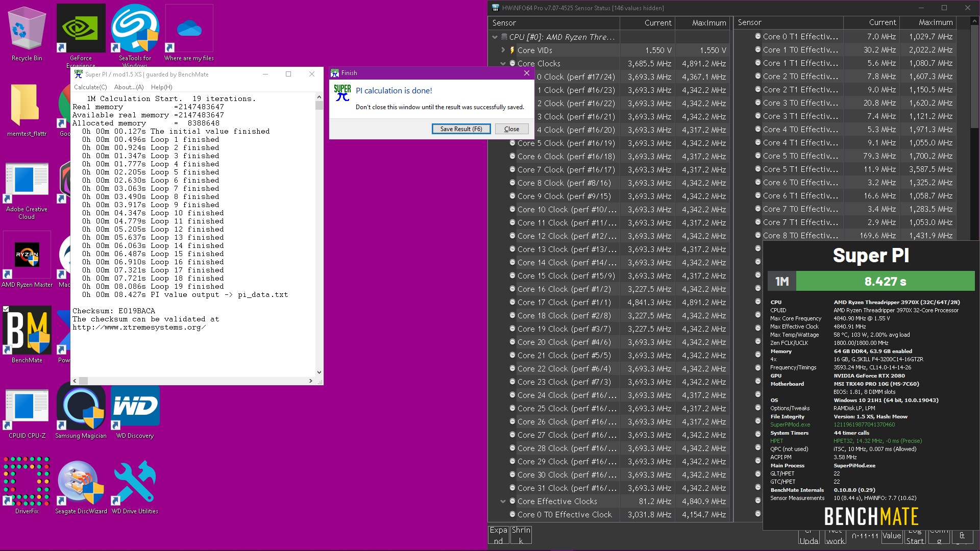Click the Super PI icon in Finish dialog
Image resolution: width=980 pixels, height=551 pixels.
(342, 93)
